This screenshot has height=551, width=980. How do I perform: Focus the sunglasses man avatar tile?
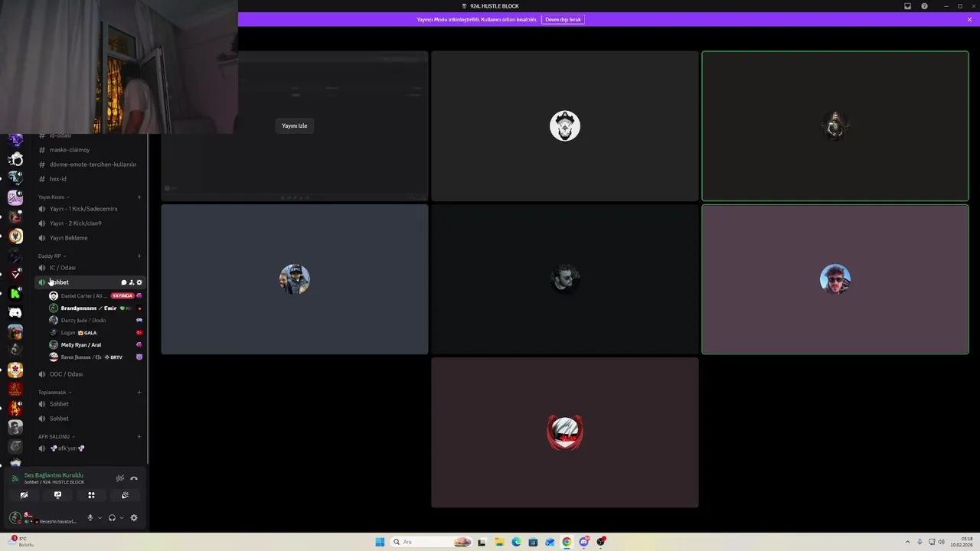pos(835,279)
